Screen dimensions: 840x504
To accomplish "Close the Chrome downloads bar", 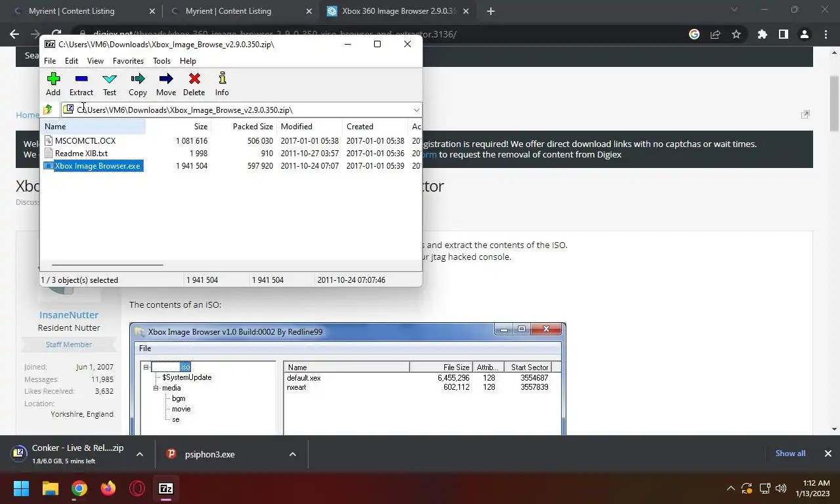I will (828, 453).
